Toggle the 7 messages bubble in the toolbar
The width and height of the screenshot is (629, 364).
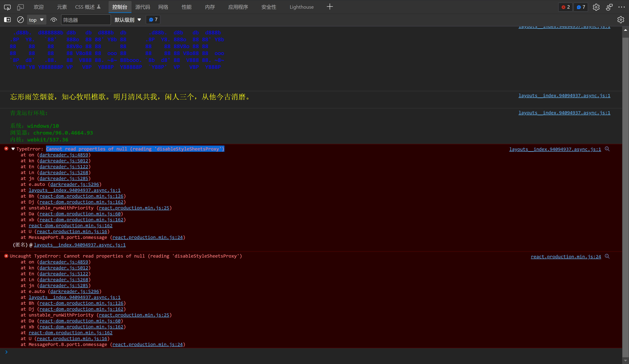pos(153,19)
